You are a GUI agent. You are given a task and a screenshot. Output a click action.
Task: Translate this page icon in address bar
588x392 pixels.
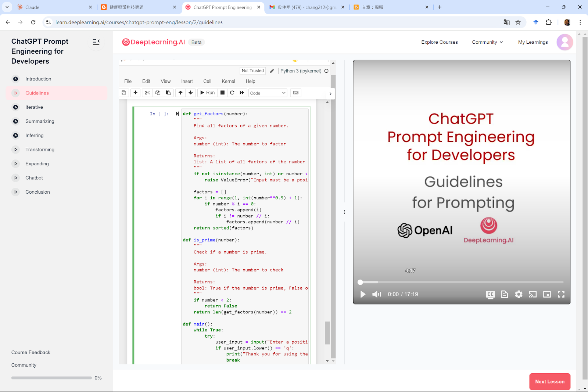(x=507, y=22)
